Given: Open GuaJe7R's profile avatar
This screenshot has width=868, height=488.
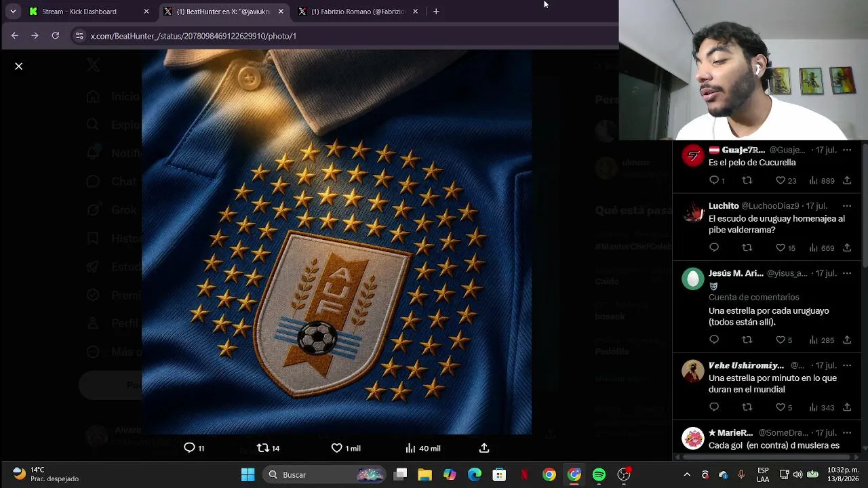Looking at the screenshot, I should pyautogui.click(x=693, y=157).
